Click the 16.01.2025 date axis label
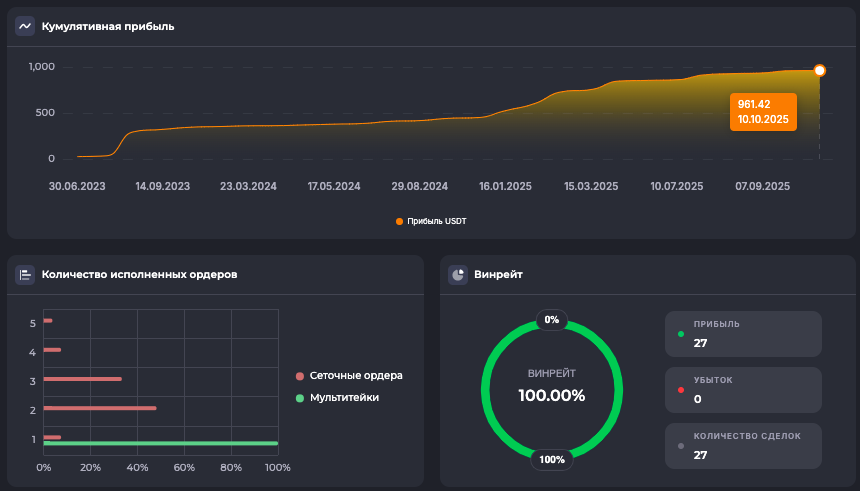The width and height of the screenshot is (860, 491). pos(505,186)
